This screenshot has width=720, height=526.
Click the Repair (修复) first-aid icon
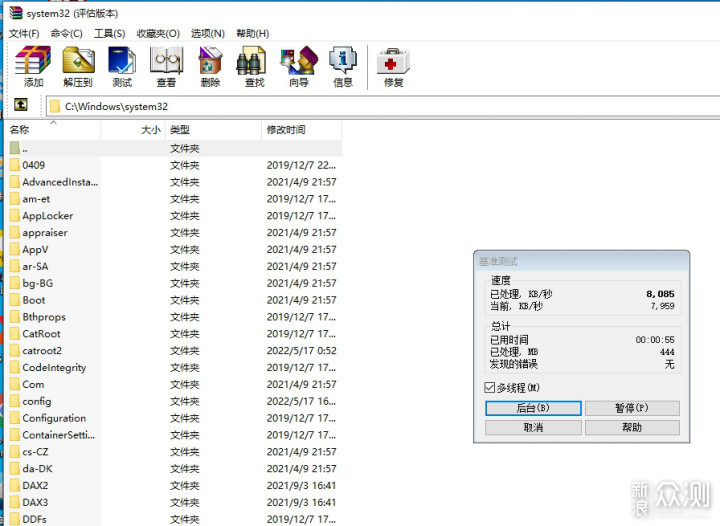pyautogui.click(x=393, y=62)
